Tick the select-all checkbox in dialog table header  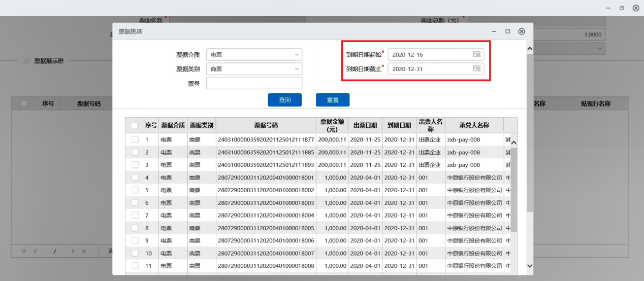tap(135, 125)
